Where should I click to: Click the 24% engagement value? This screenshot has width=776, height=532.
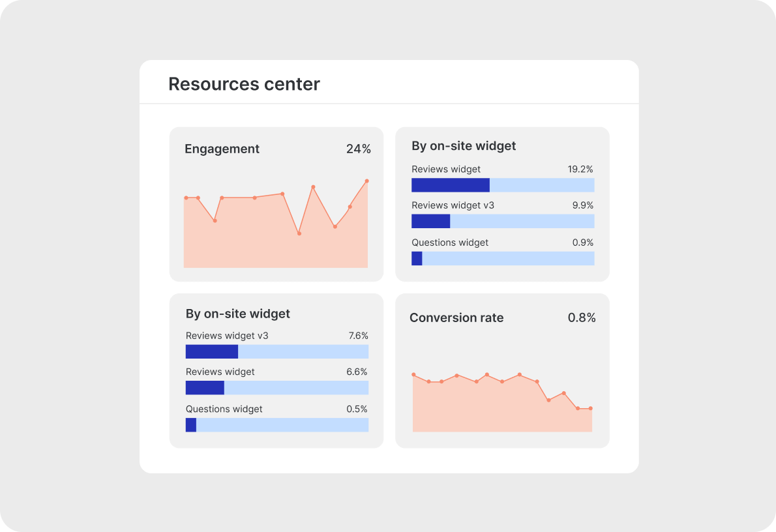(358, 149)
